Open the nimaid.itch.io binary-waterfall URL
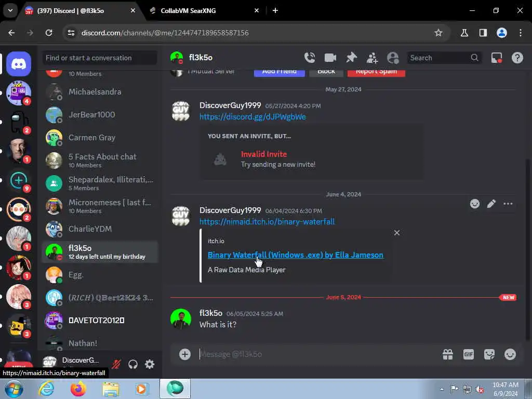The image size is (532, 399). click(x=267, y=221)
